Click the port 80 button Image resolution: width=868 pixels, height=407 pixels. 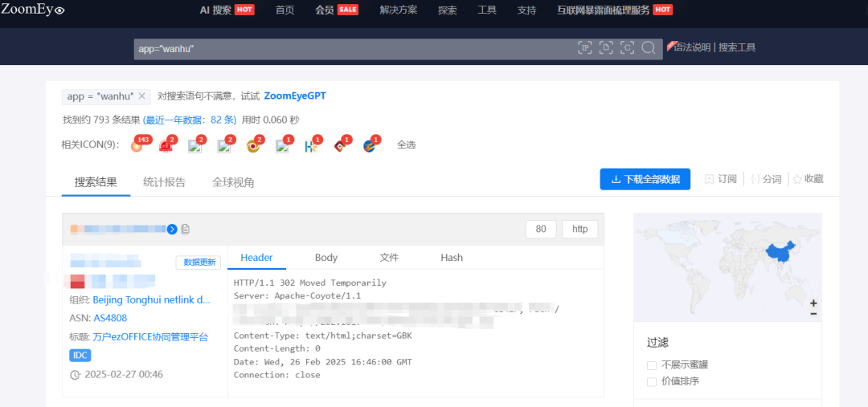(x=541, y=229)
